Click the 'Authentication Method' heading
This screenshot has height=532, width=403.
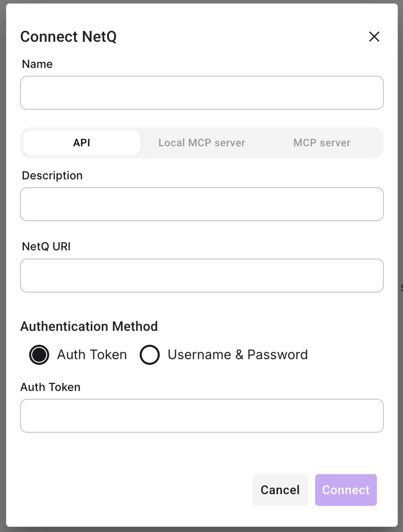pos(89,326)
